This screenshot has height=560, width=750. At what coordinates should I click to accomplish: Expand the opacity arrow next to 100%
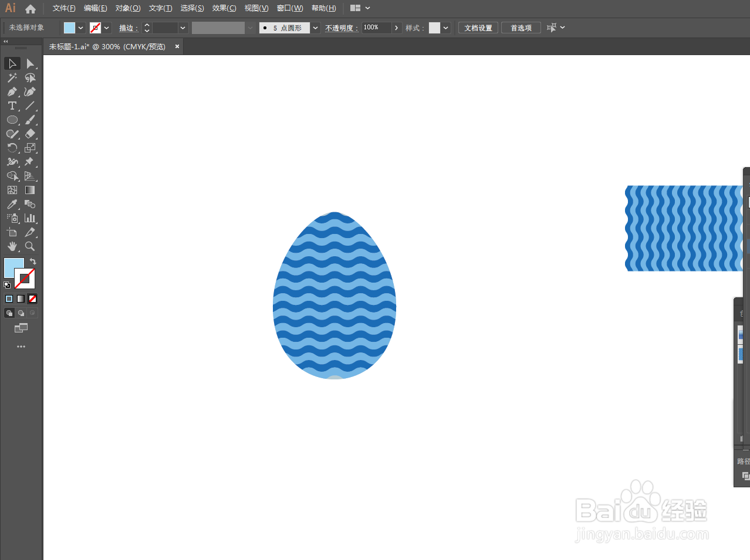397,28
